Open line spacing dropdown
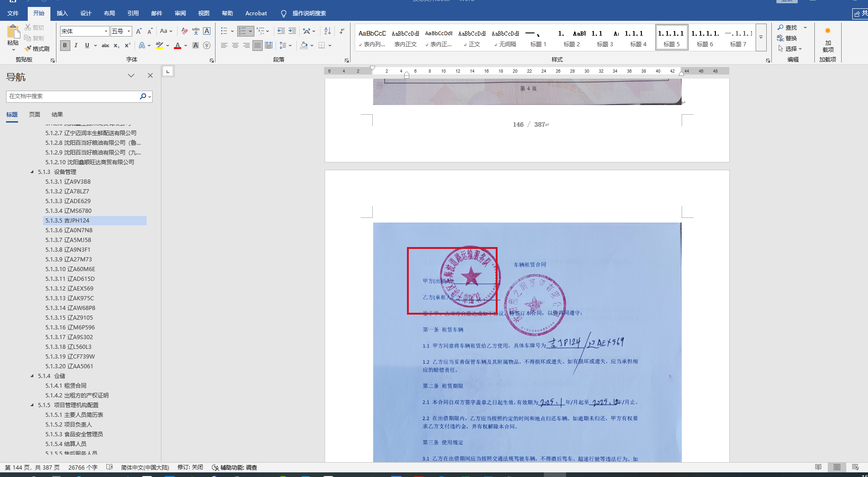868x477 pixels. (x=284, y=45)
